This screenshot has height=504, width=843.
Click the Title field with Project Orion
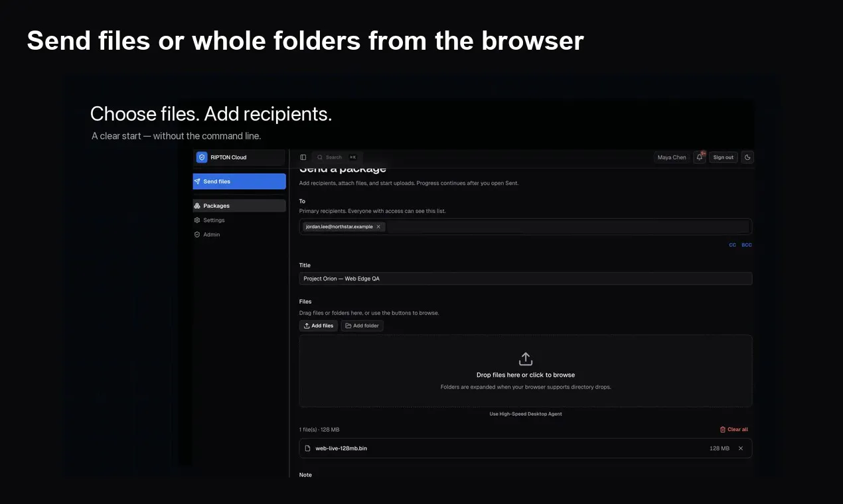[526, 279]
